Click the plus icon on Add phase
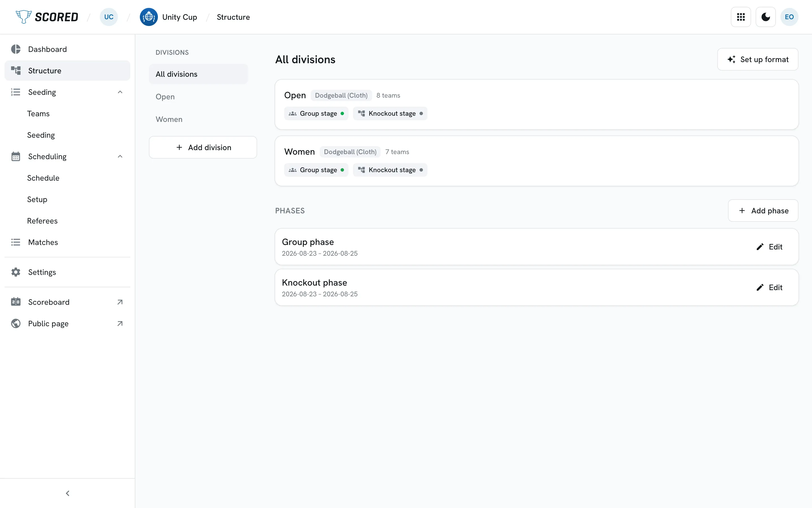812x508 pixels. (x=742, y=211)
